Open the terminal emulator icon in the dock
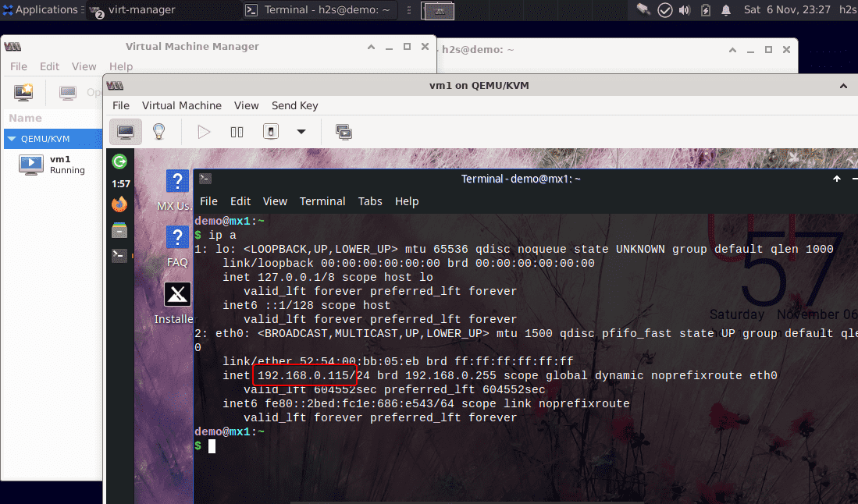 [x=119, y=255]
